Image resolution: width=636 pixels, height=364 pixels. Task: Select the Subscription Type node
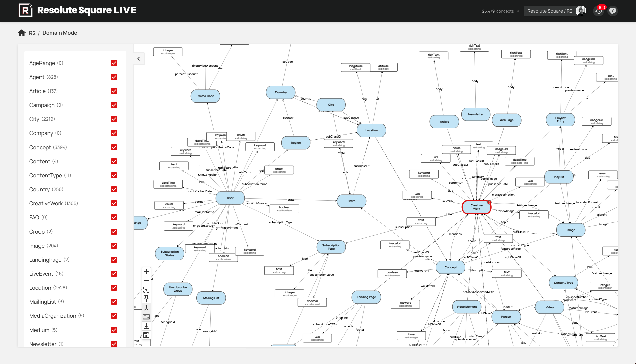coord(331,247)
